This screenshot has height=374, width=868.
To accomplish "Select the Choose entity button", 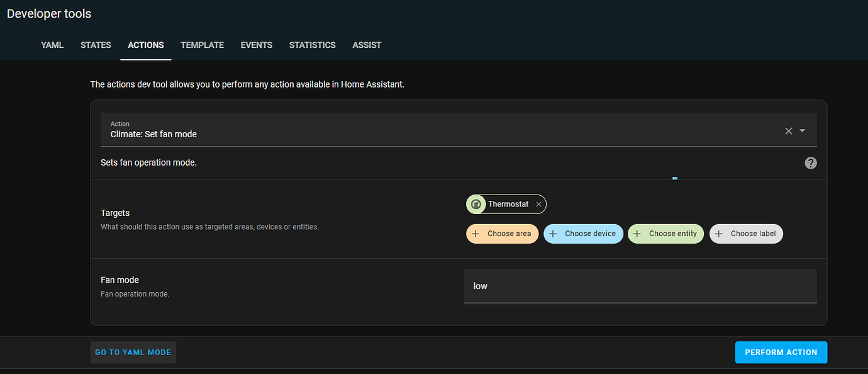I will click(x=665, y=234).
